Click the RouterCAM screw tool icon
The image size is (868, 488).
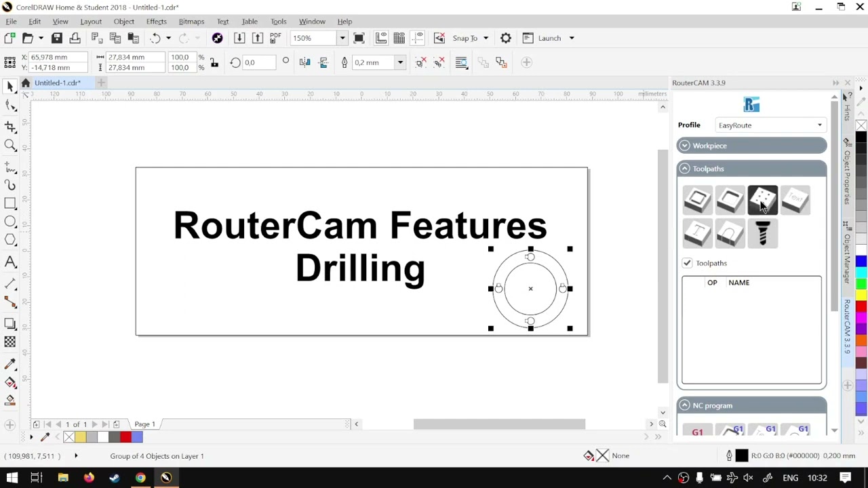click(x=762, y=234)
